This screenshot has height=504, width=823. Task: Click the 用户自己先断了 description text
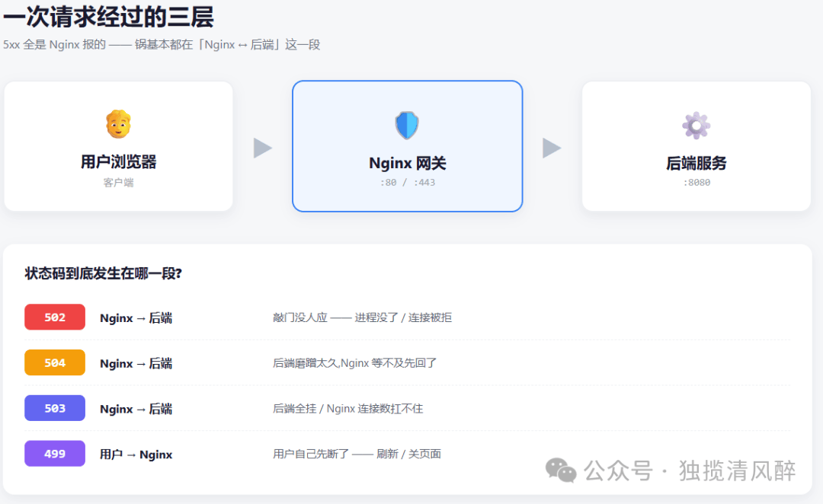[x=357, y=454]
